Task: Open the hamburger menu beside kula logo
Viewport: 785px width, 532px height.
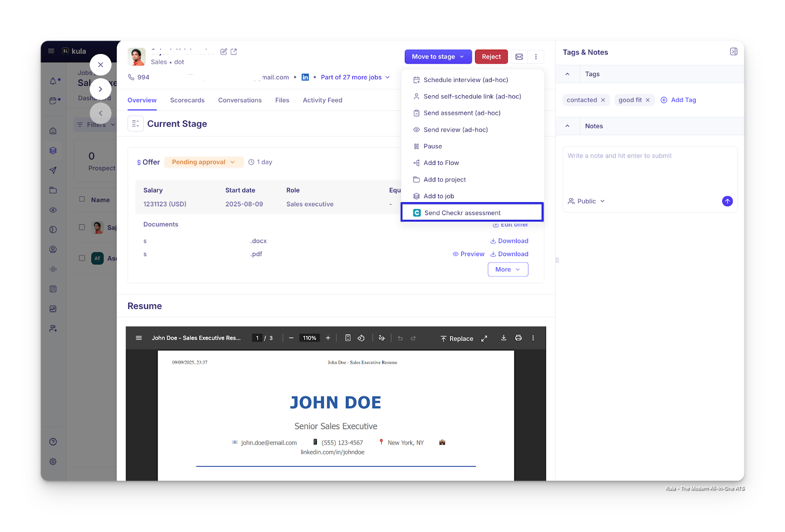Action: (51, 51)
